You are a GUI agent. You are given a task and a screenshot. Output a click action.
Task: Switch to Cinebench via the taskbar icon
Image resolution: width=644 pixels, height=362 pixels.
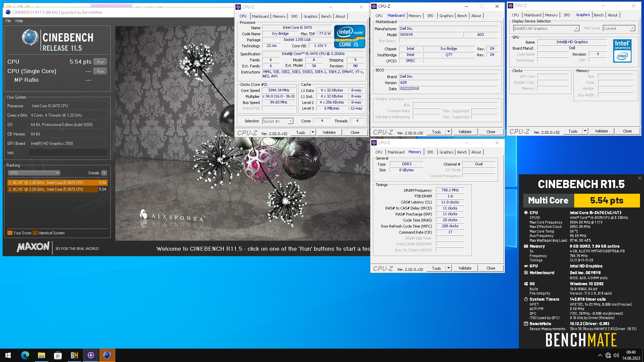107,355
